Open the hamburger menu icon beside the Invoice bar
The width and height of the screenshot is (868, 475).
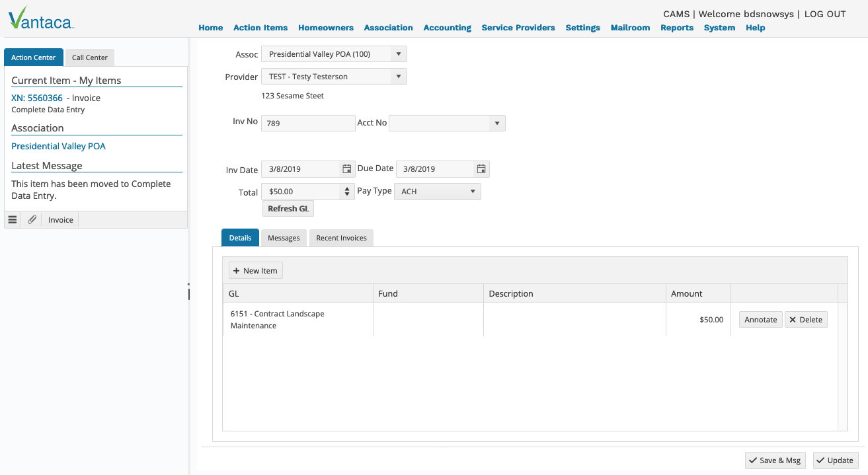[x=12, y=219]
